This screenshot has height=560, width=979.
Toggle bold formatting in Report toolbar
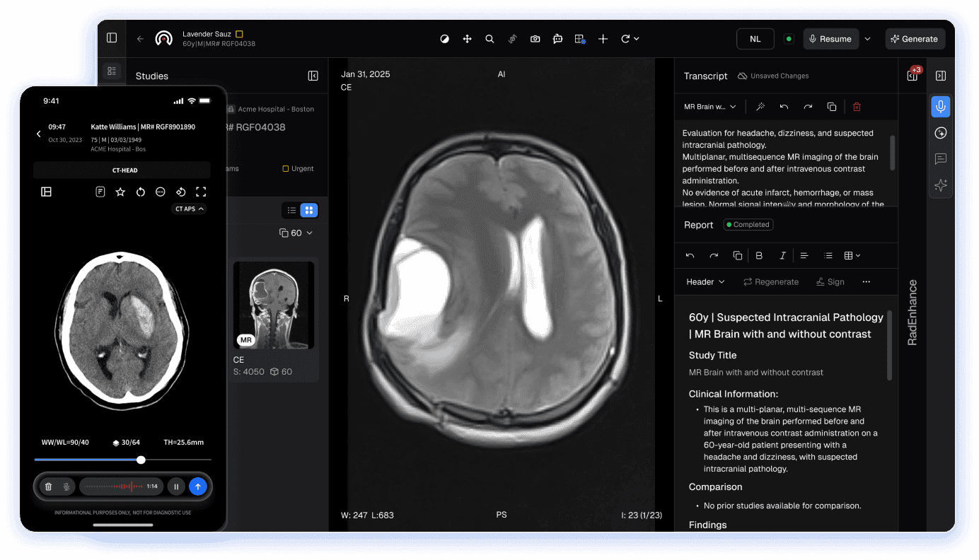pyautogui.click(x=759, y=255)
